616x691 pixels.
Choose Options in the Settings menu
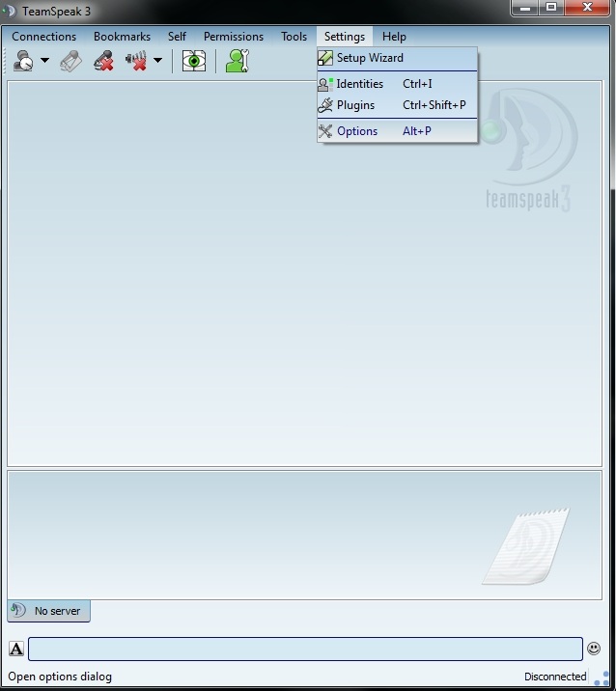[x=397, y=131]
